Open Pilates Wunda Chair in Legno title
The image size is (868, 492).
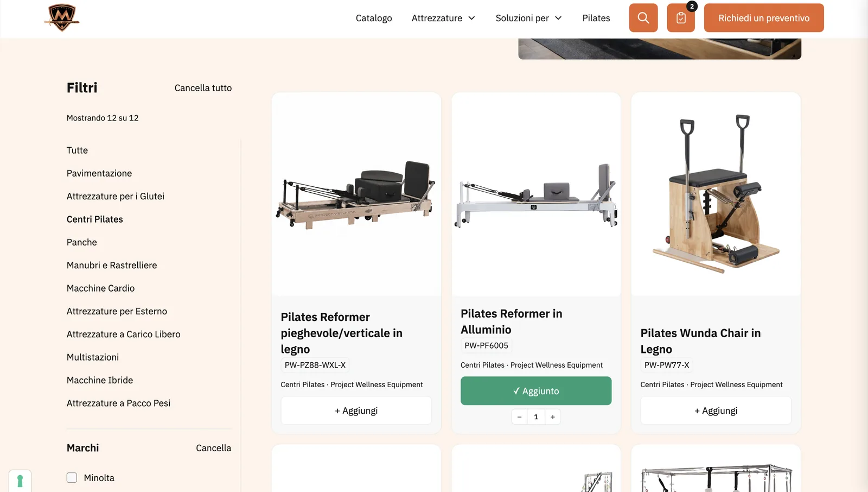(700, 341)
